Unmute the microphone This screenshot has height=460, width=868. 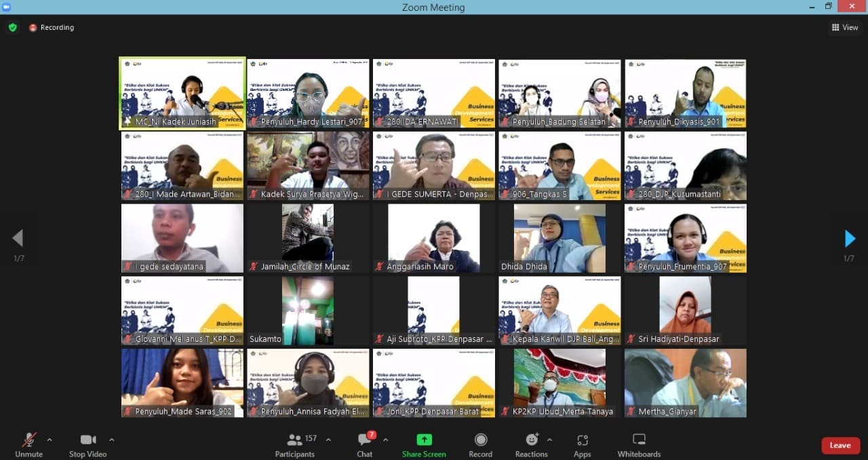pos(28,444)
